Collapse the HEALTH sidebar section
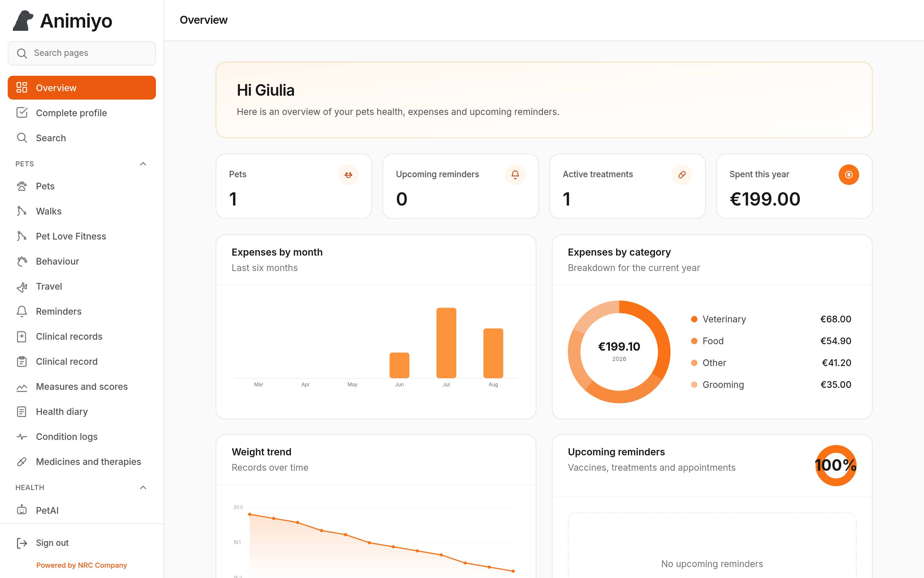Image resolution: width=924 pixels, height=578 pixels. click(x=143, y=487)
